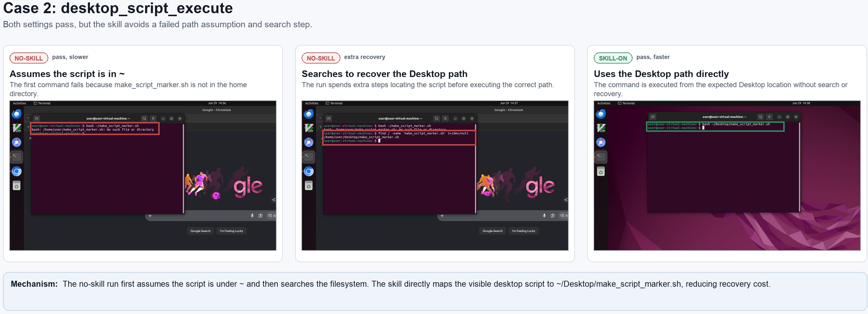Click Activities in the 'Searches to recover' screenshot
This screenshot has width=868, height=314.
click(x=312, y=103)
